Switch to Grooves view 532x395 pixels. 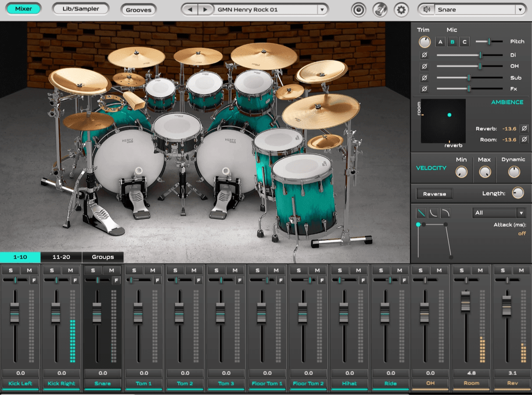(x=139, y=10)
